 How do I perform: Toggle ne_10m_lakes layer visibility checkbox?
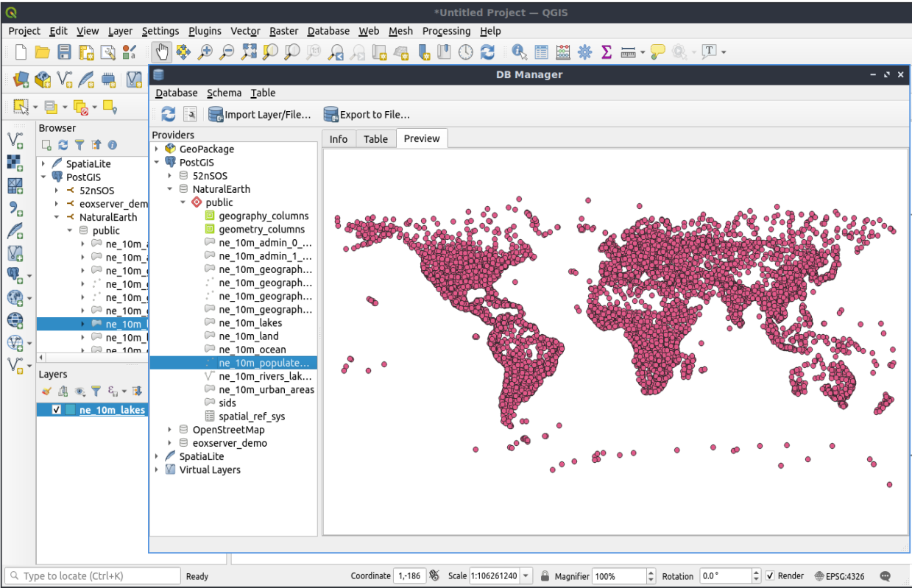click(57, 410)
